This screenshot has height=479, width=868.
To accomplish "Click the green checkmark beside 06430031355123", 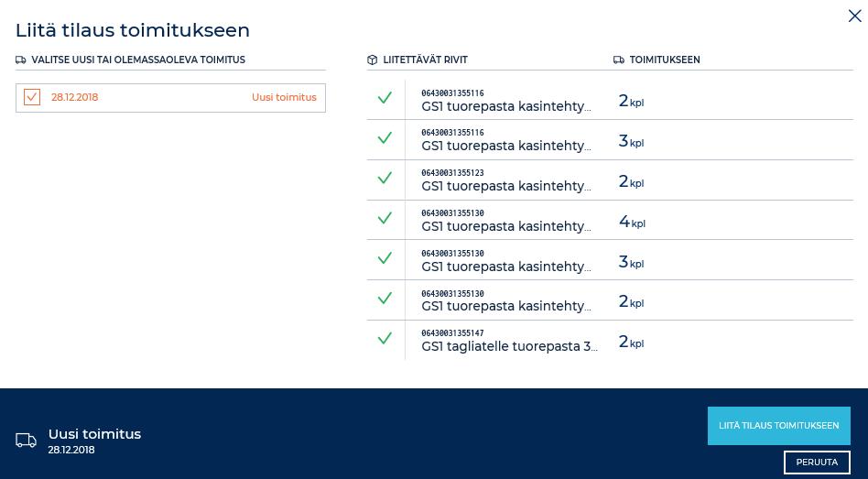I will point(385,178).
